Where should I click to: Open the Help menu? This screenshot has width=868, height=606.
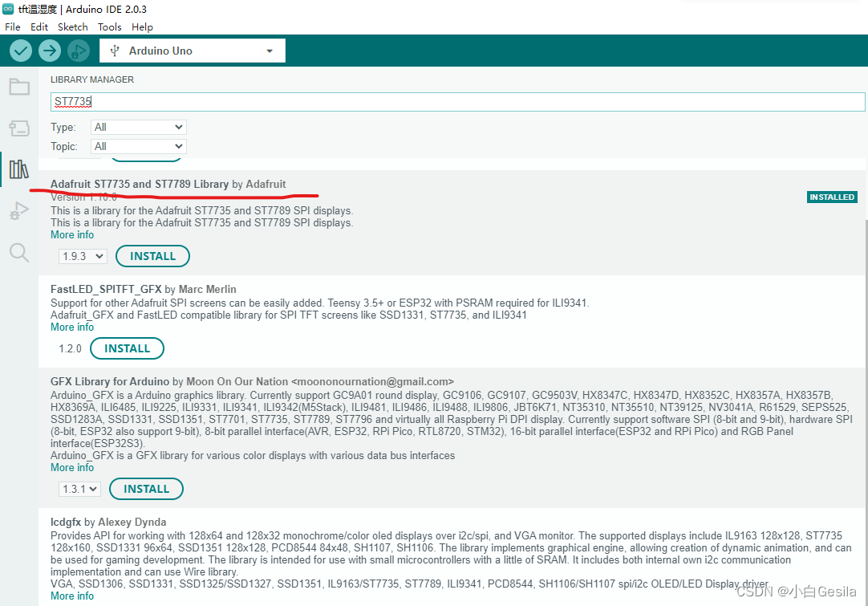(142, 27)
